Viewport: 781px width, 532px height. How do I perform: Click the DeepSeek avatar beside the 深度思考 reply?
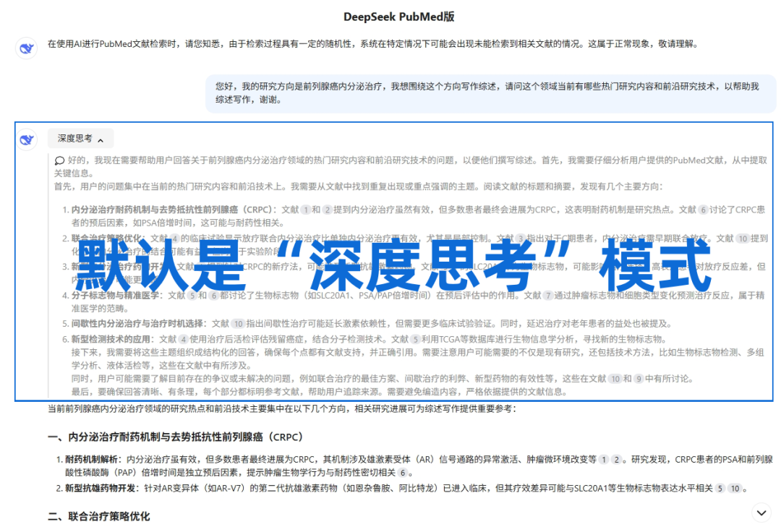(27, 140)
